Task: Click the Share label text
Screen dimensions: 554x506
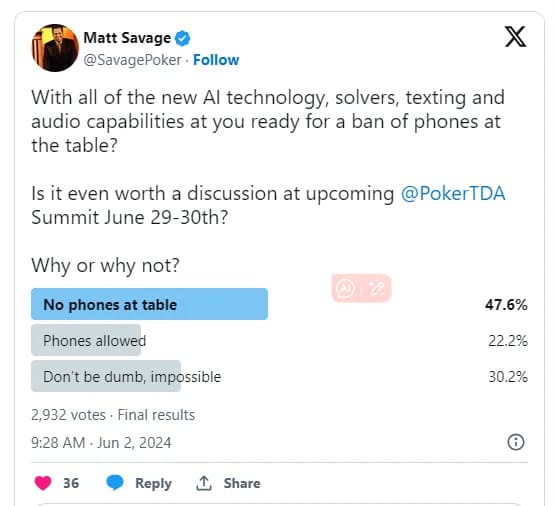Action: [x=242, y=483]
